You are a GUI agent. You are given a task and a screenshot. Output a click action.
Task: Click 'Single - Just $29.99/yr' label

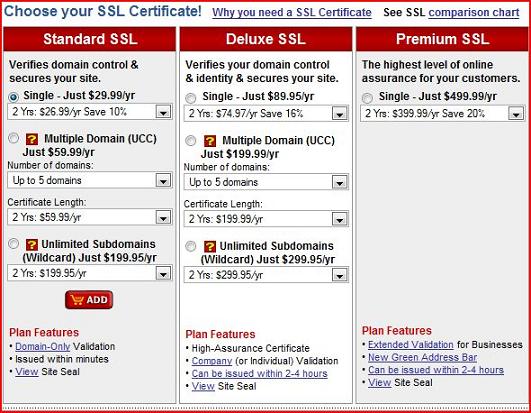[79, 96]
